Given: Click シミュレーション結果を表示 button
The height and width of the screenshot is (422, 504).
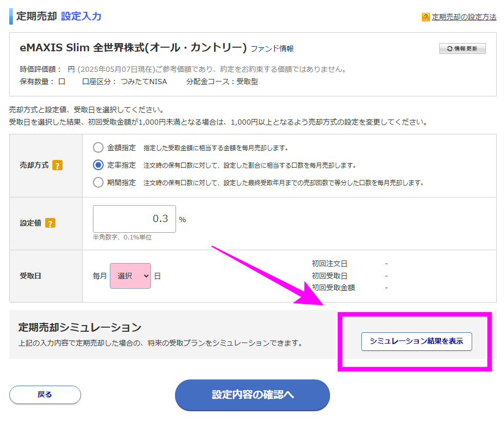Looking at the screenshot, I should pos(416,341).
